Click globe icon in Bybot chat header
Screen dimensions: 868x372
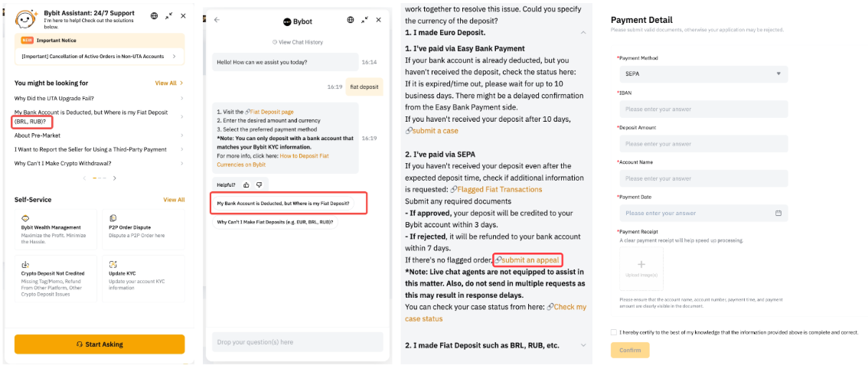click(x=351, y=20)
